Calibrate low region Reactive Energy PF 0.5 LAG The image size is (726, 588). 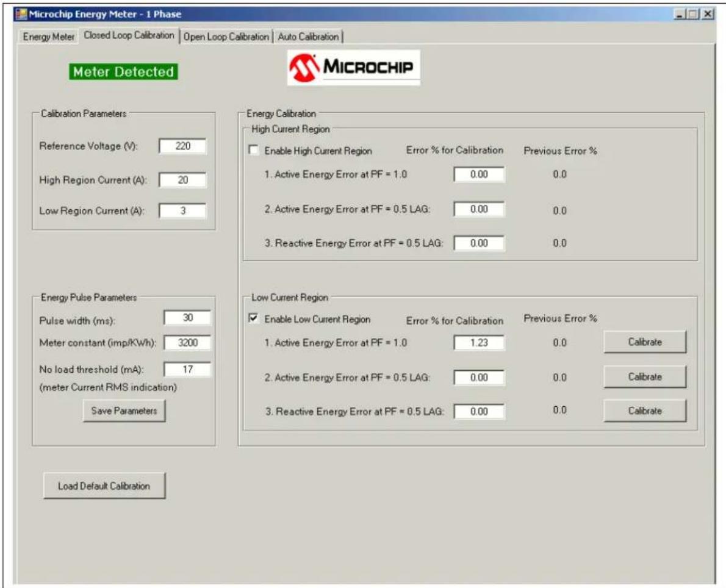pos(645,411)
